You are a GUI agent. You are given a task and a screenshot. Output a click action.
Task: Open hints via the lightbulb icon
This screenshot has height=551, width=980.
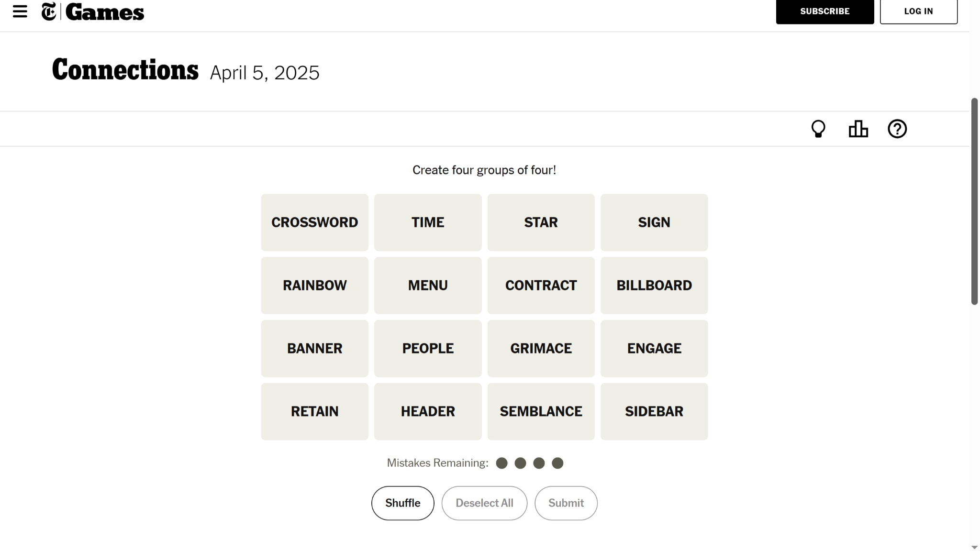[818, 129]
